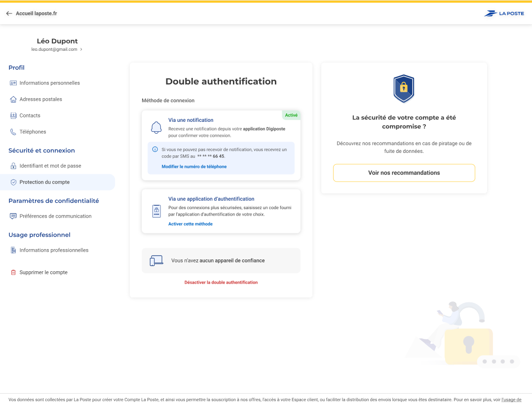532x404 pixels.
Task: Click the trusted devices banner
Action: click(x=221, y=260)
